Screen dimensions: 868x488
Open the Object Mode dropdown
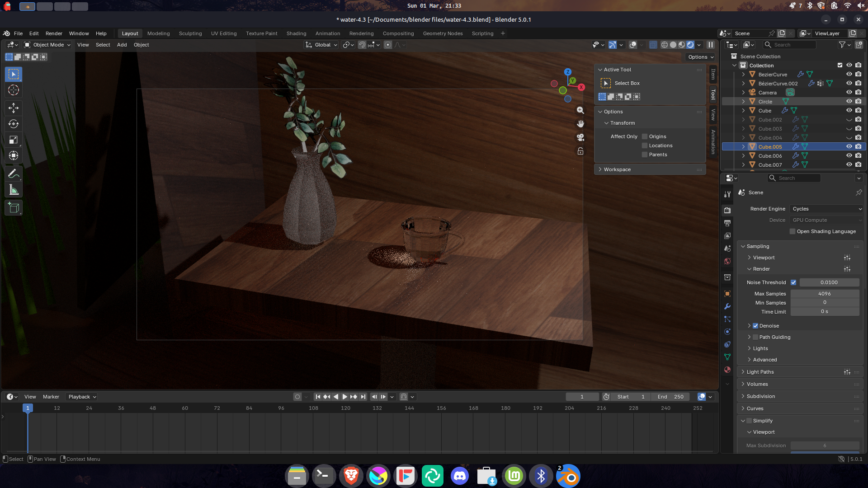48,45
